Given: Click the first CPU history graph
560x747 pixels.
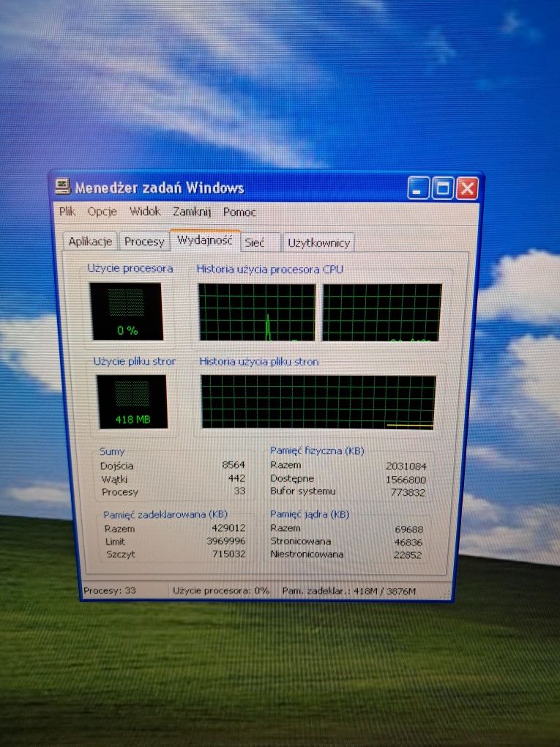Looking at the screenshot, I should (x=257, y=313).
